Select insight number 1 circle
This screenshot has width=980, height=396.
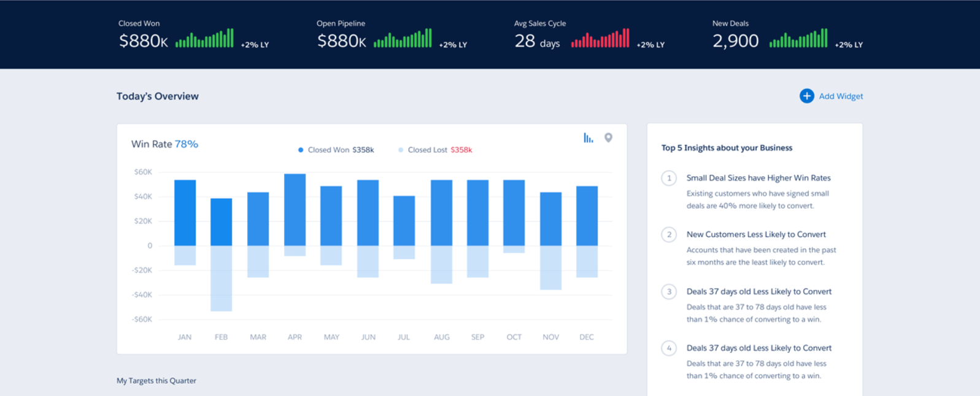pos(669,178)
